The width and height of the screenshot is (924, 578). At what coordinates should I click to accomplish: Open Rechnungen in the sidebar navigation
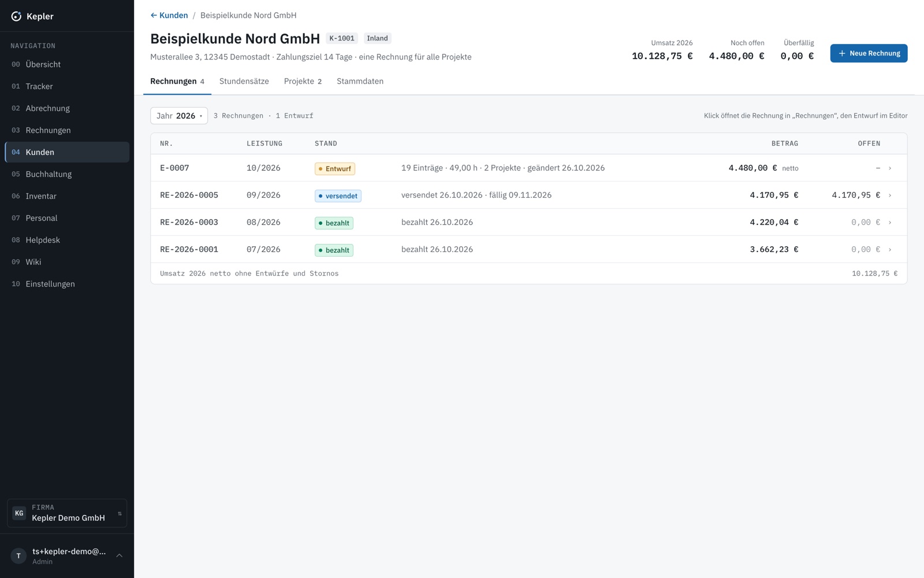(x=67, y=130)
